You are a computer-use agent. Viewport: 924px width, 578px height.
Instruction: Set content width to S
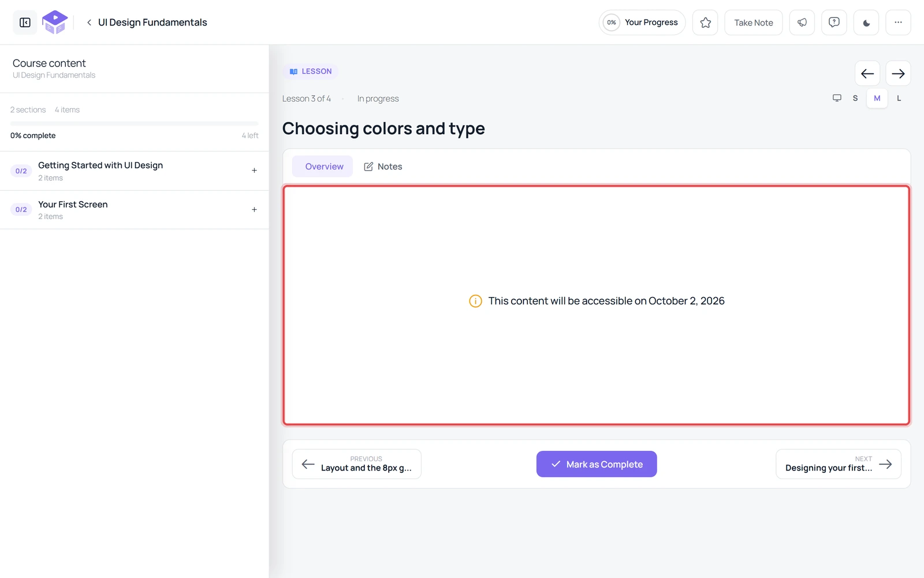pyautogui.click(x=855, y=98)
